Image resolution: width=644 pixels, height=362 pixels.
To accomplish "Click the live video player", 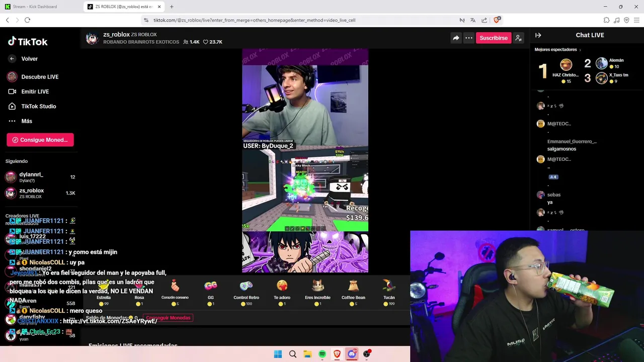I will click(305, 161).
